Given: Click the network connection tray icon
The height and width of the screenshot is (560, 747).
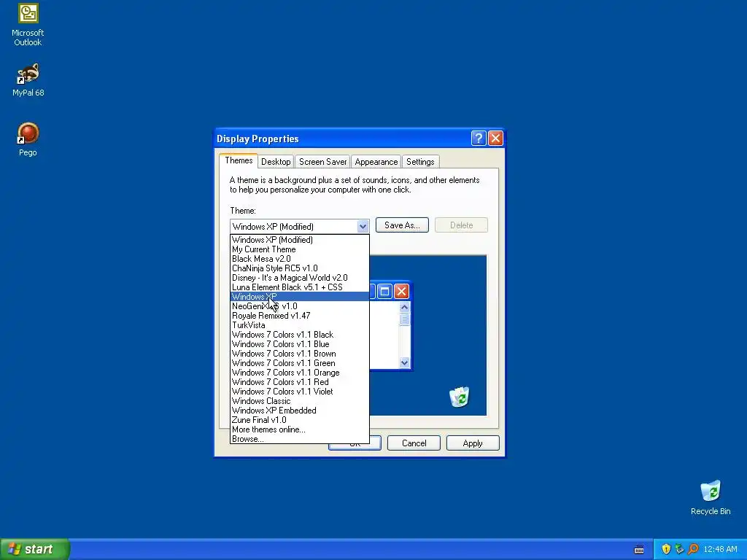Looking at the screenshot, I should tap(679, 549).
